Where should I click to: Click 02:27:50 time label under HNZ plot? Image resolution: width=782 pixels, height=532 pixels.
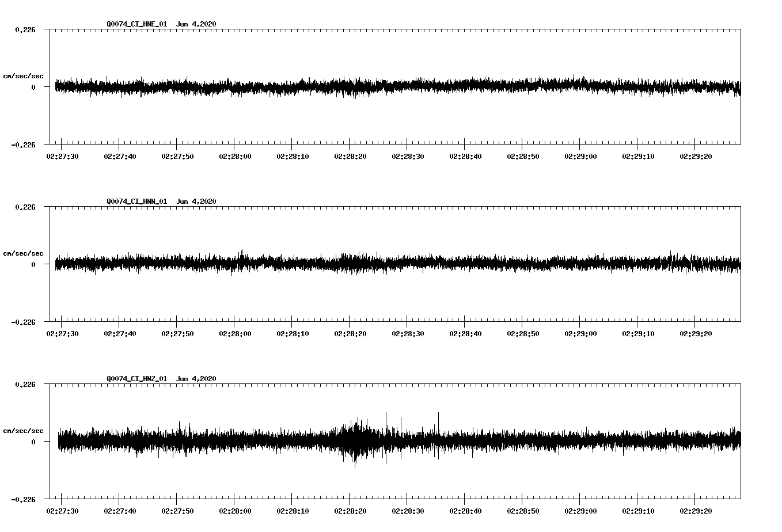point(177,511)
